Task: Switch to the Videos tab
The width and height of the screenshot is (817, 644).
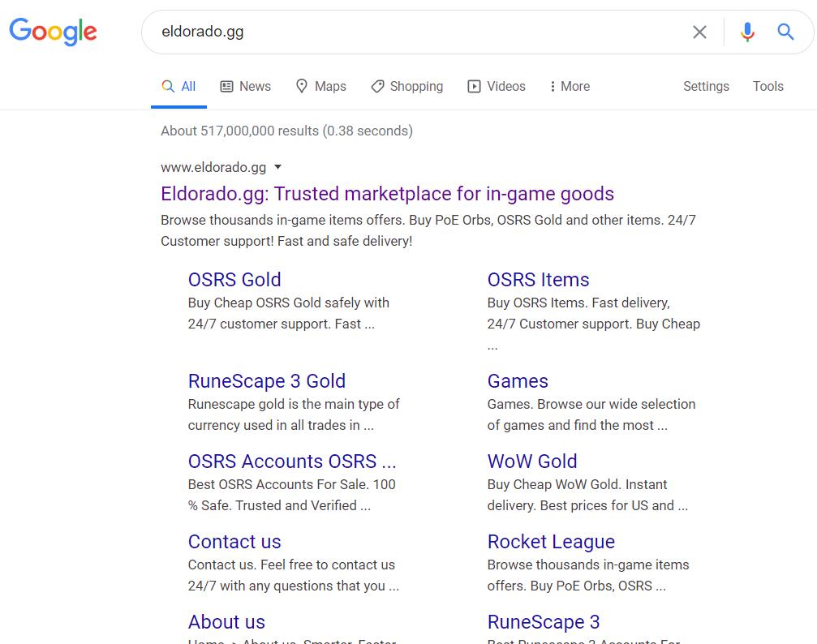Action: pyautogui.click(x=497, y=86)
